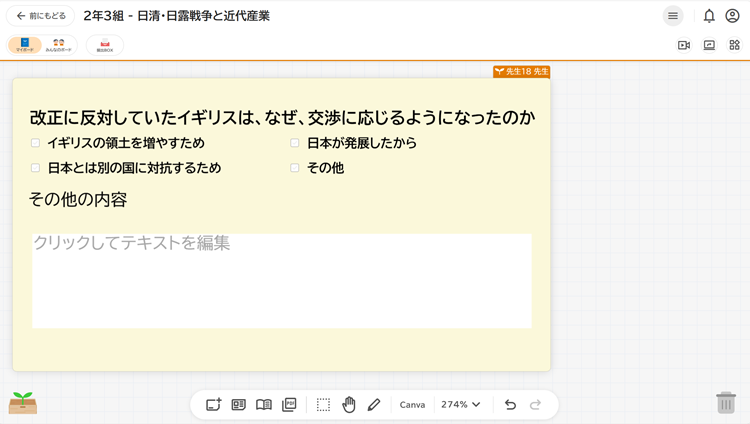Go back with 前にもどる button

[41, 16]
